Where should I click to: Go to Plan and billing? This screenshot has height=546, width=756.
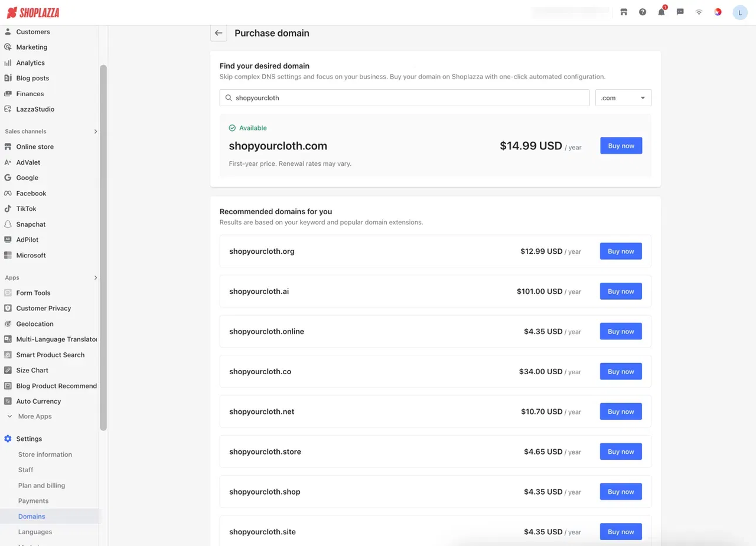(41, 485)
